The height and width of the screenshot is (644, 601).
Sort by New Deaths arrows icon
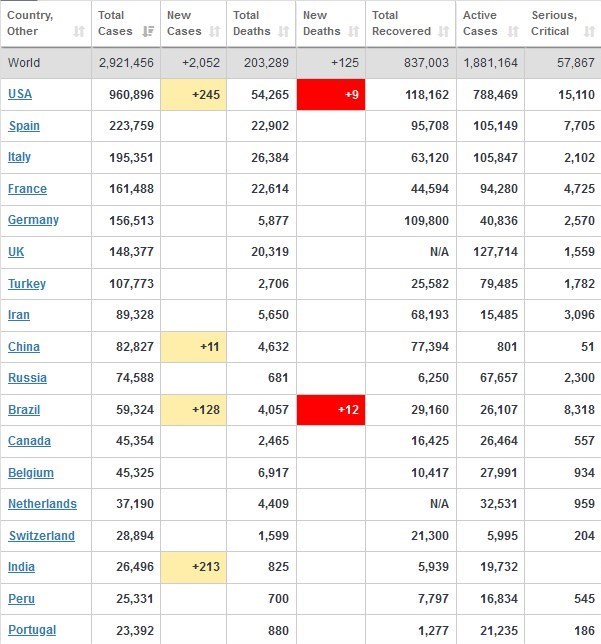tap(353, 31)
